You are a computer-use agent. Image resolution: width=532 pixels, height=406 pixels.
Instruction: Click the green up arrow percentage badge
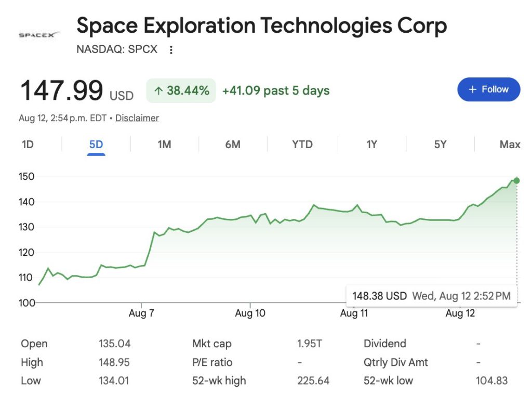[x=181, y=90]
